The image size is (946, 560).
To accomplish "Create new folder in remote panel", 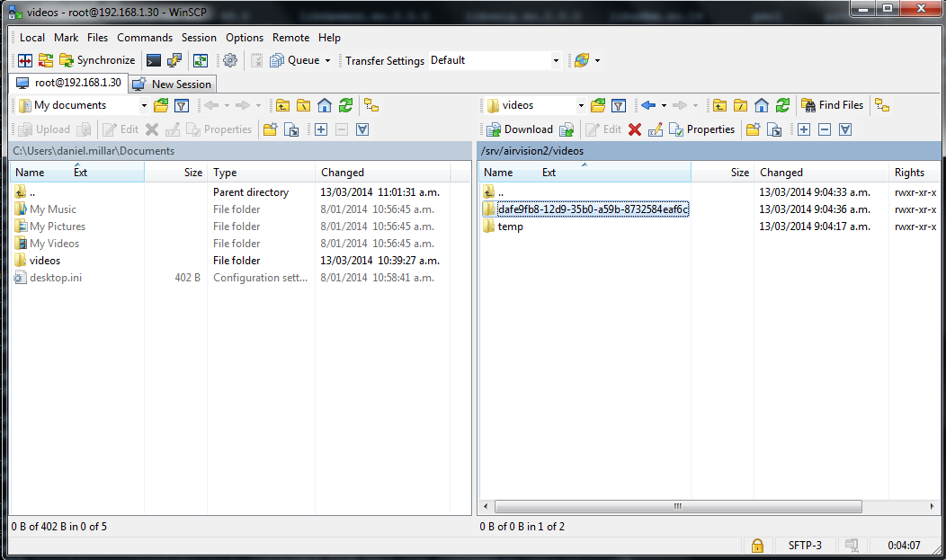I will [x=753, y=129].
